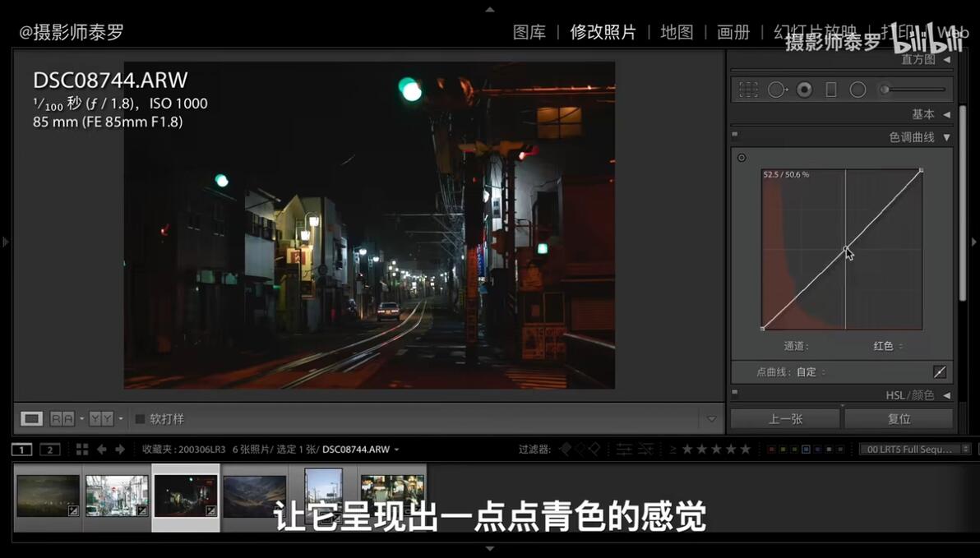This screenshot has height=558, width=980.
Task: Expand the HSL/颜色 panel
Action: click(947, 395)
